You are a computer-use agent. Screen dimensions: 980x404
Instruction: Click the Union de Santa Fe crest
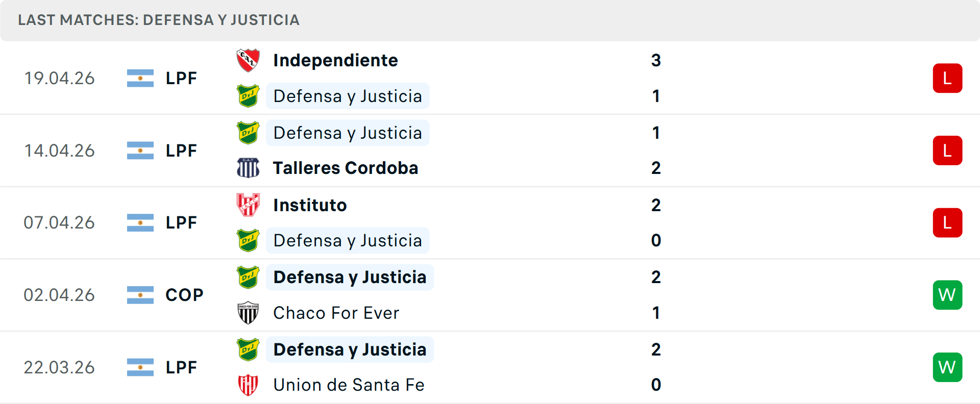[248, 385]
